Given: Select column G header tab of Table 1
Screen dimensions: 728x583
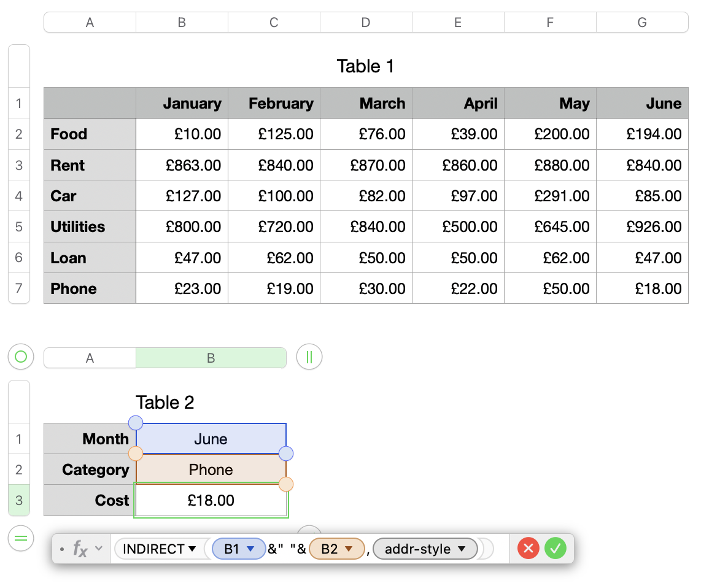Looking at the screenshot, I should point(642,23).
